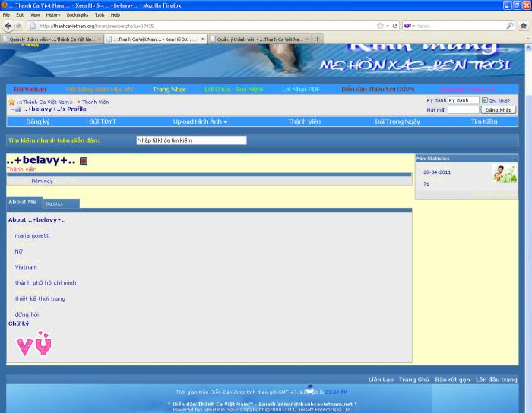Screen dimensions: 532x413
Task: Switch to the Statistics tab
Action: [61, 203]
